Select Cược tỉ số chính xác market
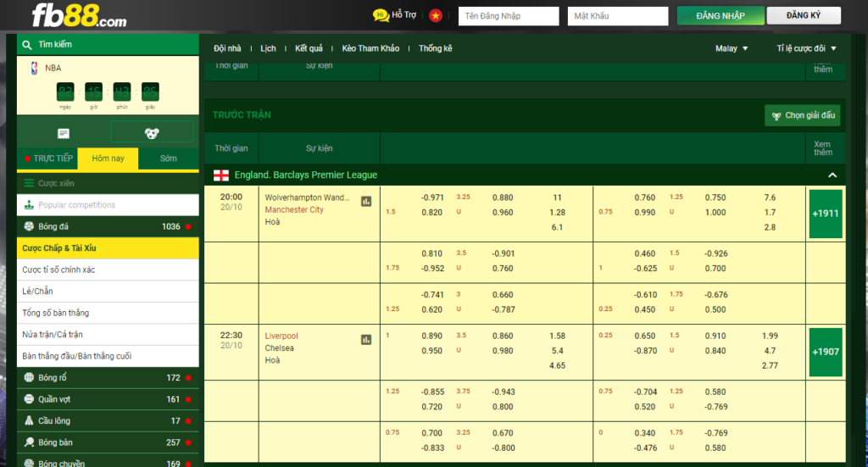Image resolution: width=868 pixels, height=467 pixels. coord(108,270)
